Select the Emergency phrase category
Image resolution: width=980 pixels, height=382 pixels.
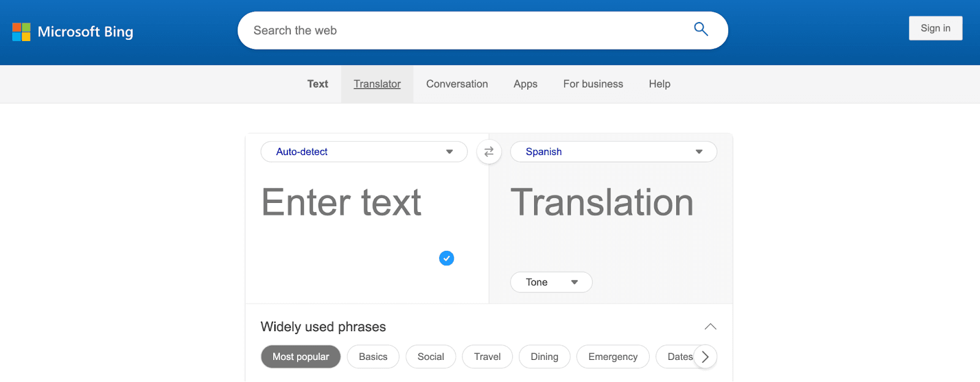pyautogui.click(x=612, y=357)
